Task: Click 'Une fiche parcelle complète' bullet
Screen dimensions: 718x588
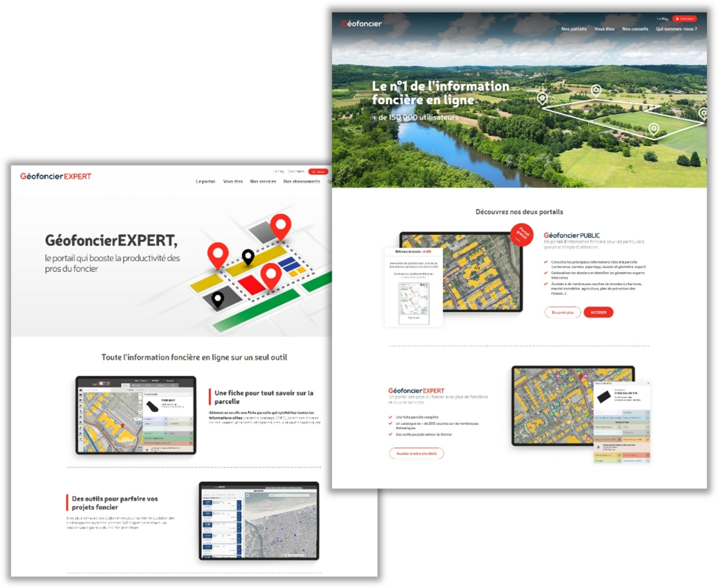Action: tap(417, 417)
